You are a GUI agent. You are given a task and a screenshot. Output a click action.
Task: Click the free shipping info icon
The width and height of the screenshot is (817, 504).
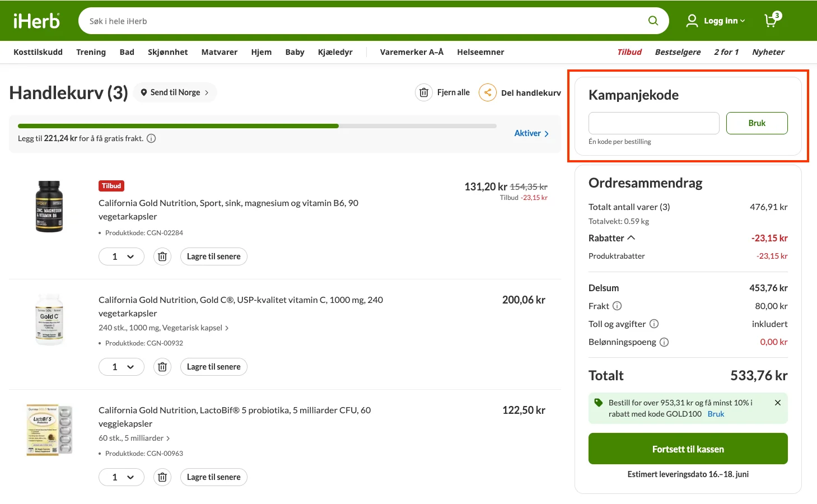tap(151, 138)
